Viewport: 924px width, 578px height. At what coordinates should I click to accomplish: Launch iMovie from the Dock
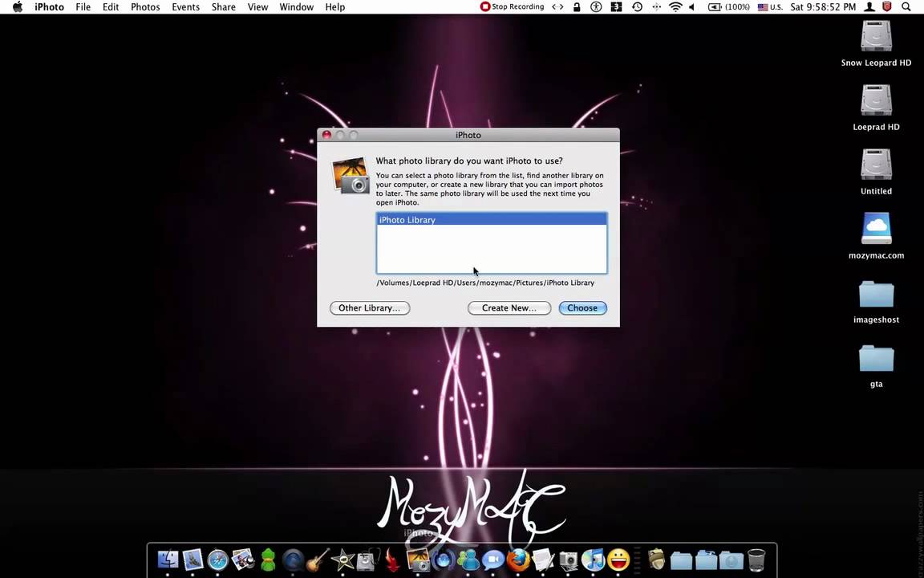pos(342,559)
